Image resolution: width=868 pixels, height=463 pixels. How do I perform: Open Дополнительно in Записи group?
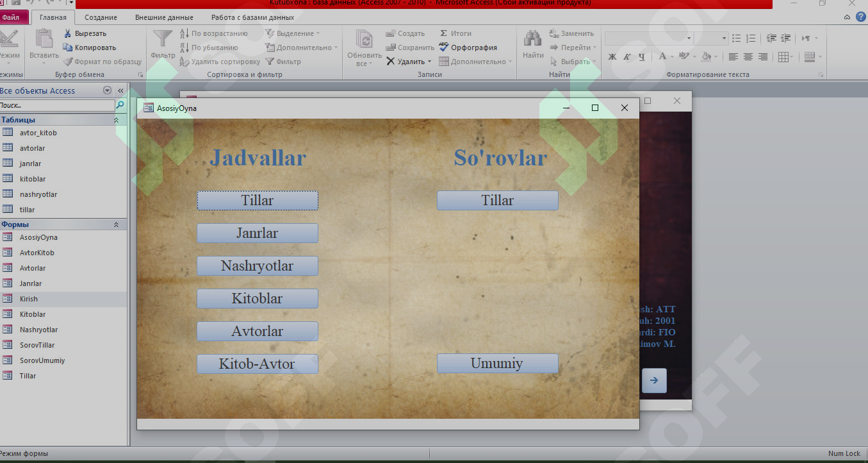click(475, 62)
